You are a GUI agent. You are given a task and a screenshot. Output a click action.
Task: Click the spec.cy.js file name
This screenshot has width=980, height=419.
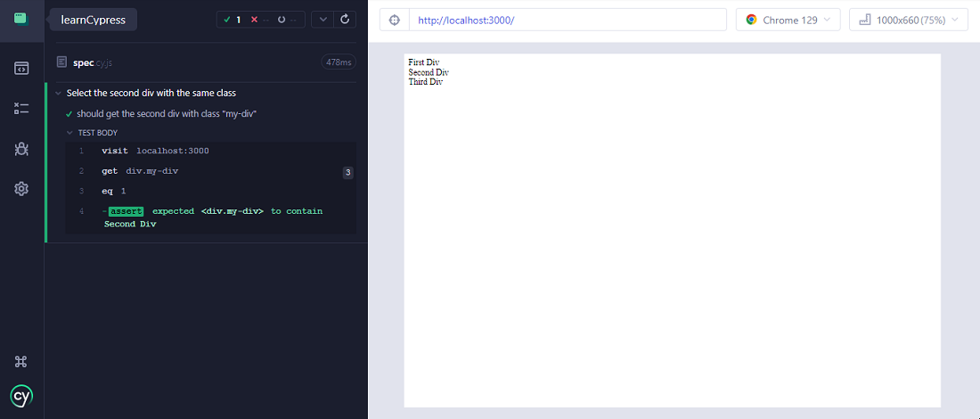coord(93,62)
